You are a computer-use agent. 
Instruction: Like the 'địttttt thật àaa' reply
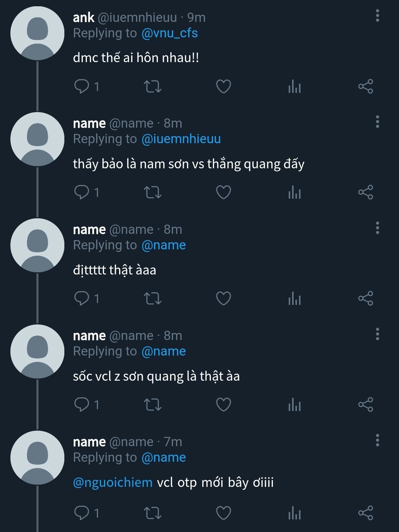coord(223,299)
